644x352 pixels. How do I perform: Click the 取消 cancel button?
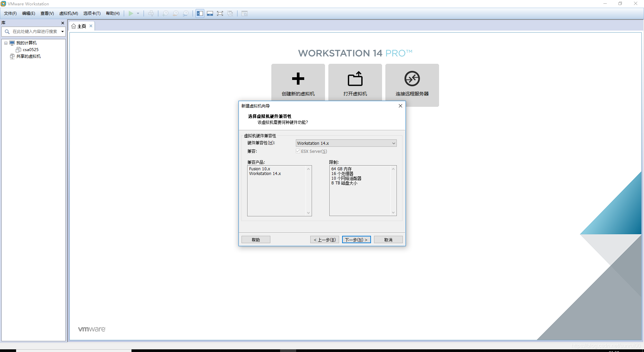(x=388, y=240)
